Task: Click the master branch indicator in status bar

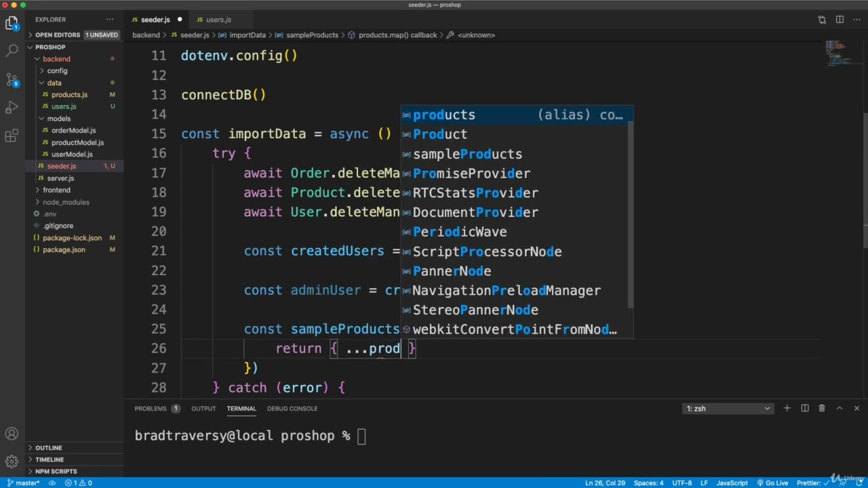Action: (23, 483)
